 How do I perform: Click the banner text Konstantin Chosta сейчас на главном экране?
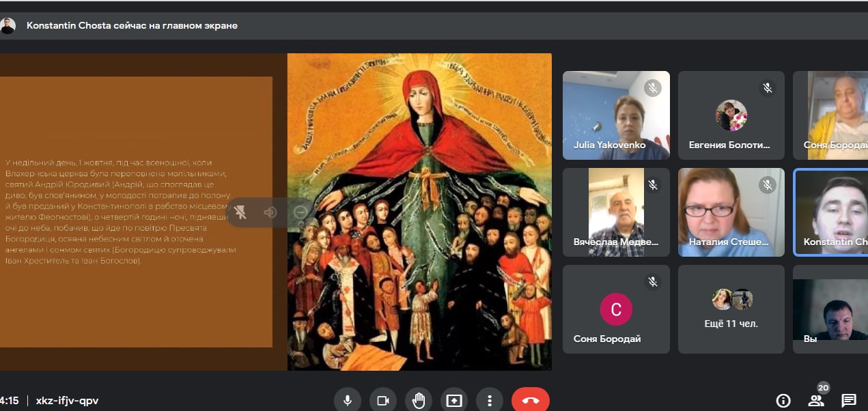(132, 26)
